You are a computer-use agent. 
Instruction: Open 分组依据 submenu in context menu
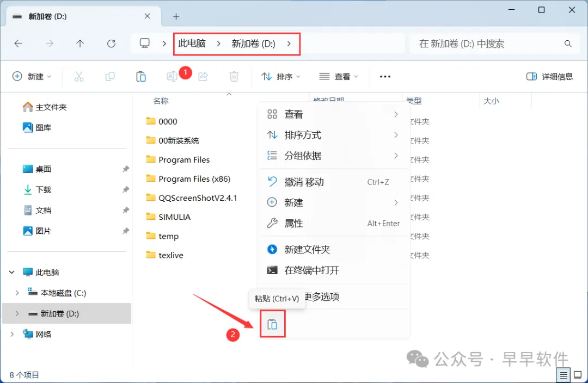(x=334, y=156)
